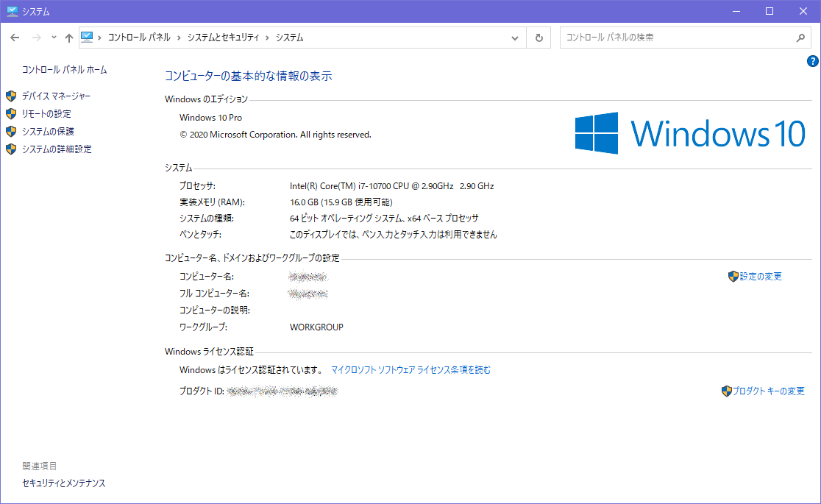Viewport: 821px width, 504px height.
Task: Maximize the システム window
Action: click(x=770, y=11)
